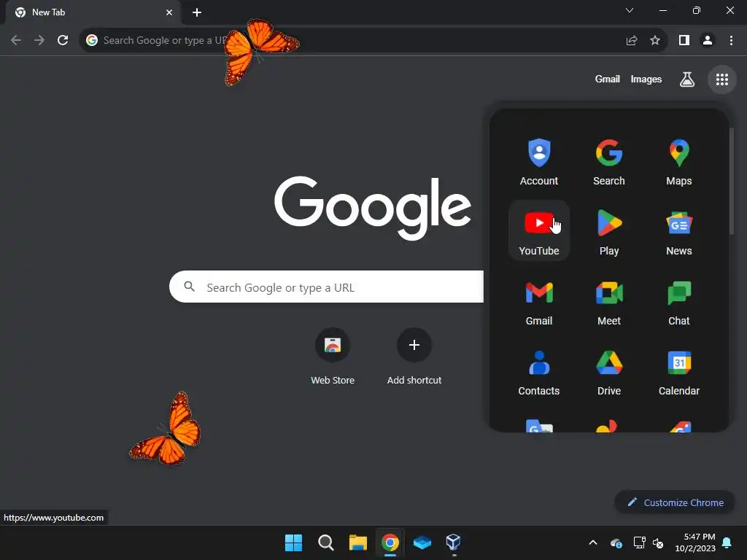The image size is (747, 560).
Task: Open the Images link at top right
Action: (x=646, y=79)
